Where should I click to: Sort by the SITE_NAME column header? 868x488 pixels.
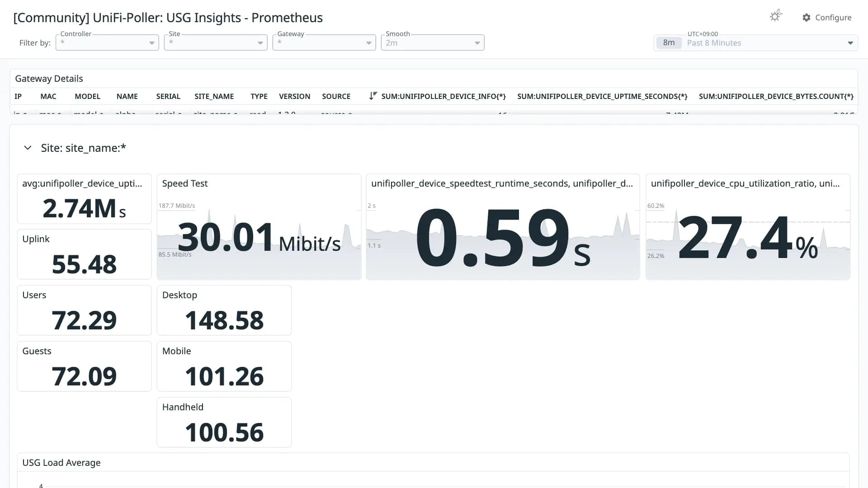[x=214, y=96]
